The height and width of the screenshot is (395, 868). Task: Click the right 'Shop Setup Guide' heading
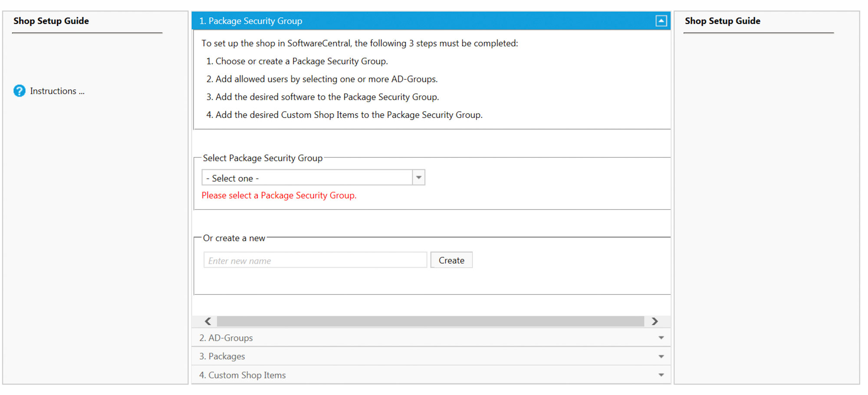(723, 21)
